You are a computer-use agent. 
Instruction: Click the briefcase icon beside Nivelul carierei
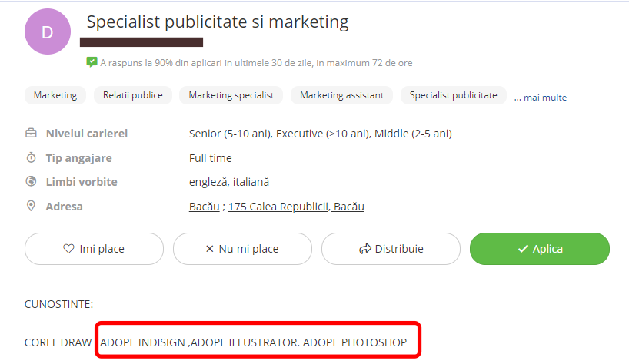click(32, 134)
